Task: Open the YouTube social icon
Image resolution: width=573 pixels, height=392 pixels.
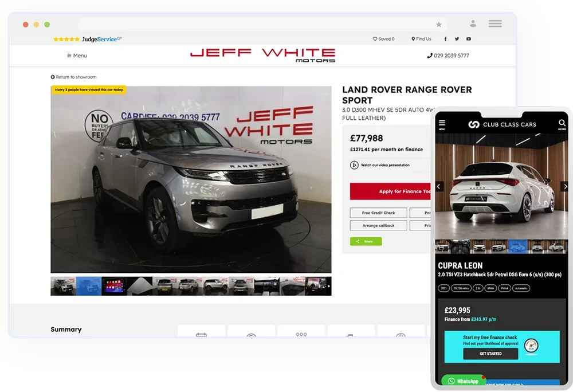Action: pyautogui.click(x=469, y=39)
